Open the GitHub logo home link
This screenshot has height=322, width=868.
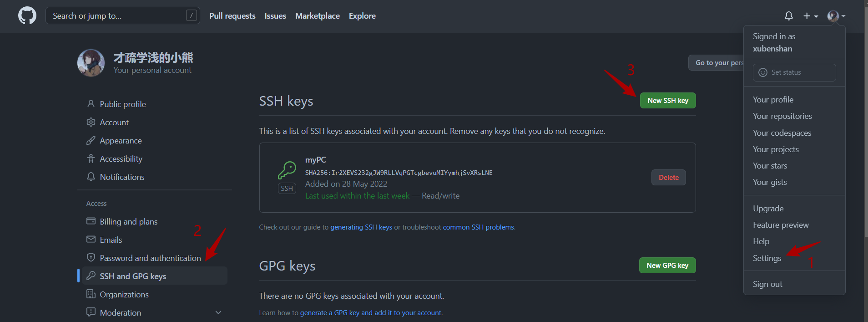27,16
